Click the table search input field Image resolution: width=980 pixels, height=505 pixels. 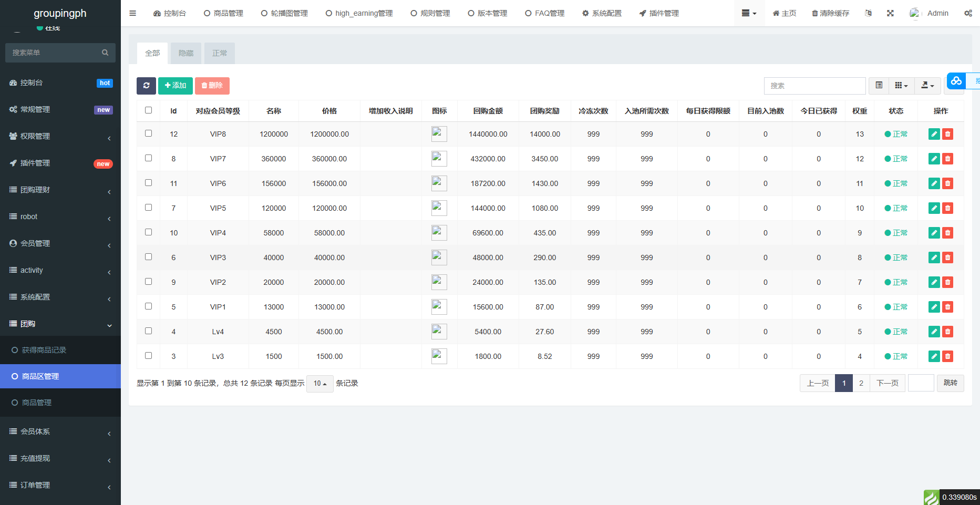tap(814, 86)
